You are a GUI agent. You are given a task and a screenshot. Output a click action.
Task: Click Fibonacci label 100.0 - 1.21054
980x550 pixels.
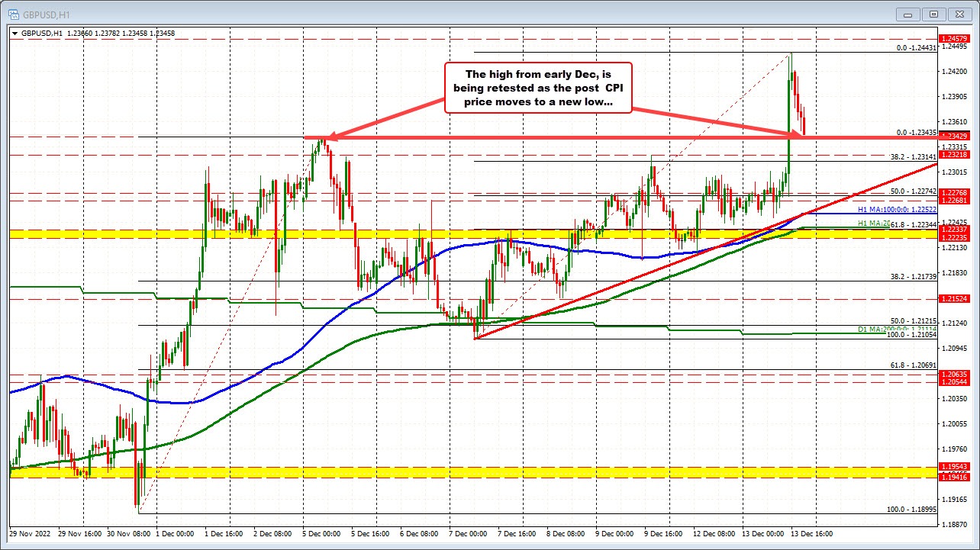tap(912, 335)
